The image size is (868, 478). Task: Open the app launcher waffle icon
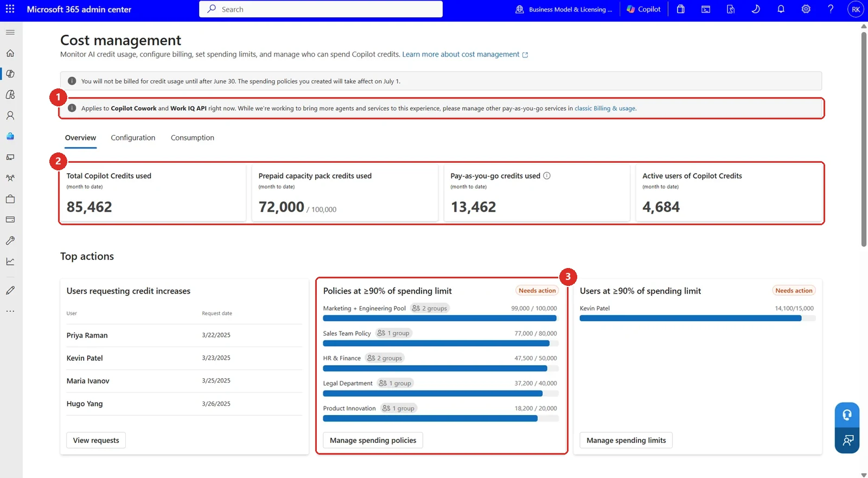(x=10, y=9)
